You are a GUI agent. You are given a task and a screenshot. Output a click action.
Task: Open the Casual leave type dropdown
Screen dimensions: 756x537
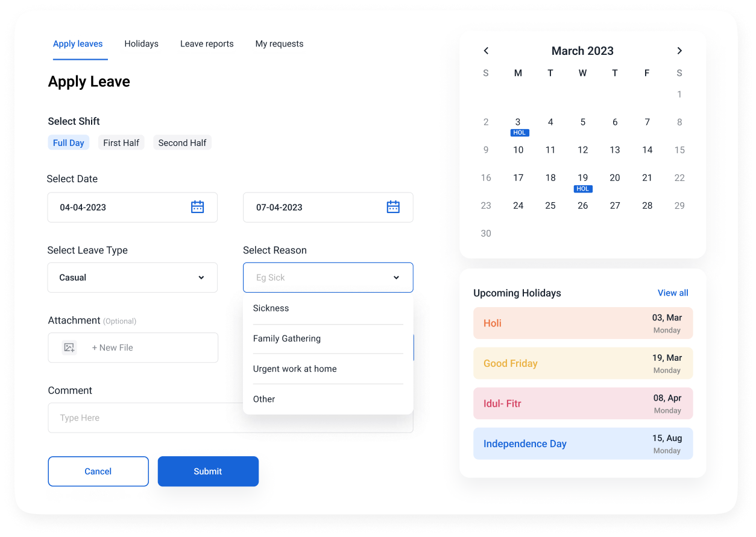[x=133, y=278]
